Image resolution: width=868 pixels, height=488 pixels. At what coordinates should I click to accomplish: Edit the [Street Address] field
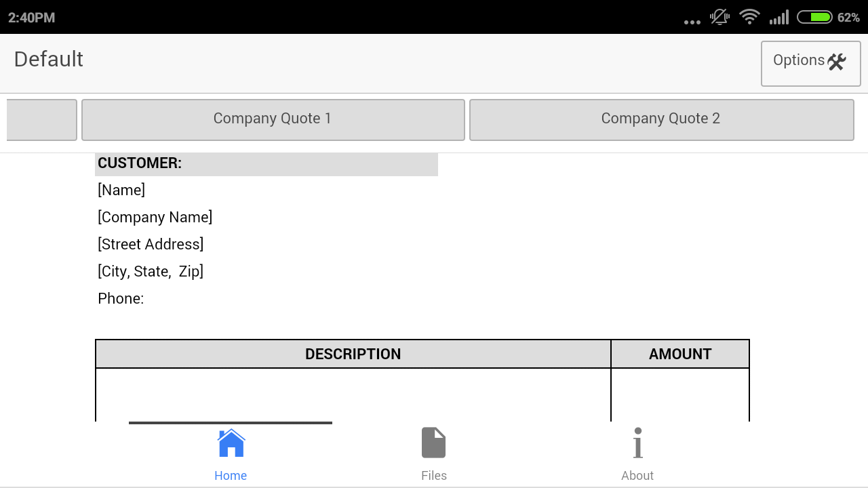151,245
